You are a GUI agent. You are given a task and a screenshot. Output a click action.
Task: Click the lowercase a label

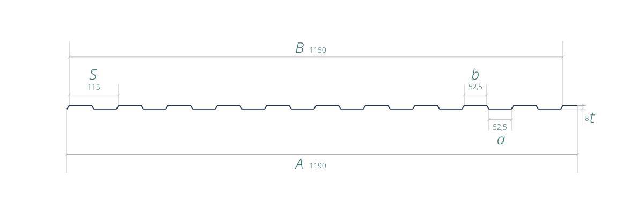pyautogui.click(x=501, y=140)
